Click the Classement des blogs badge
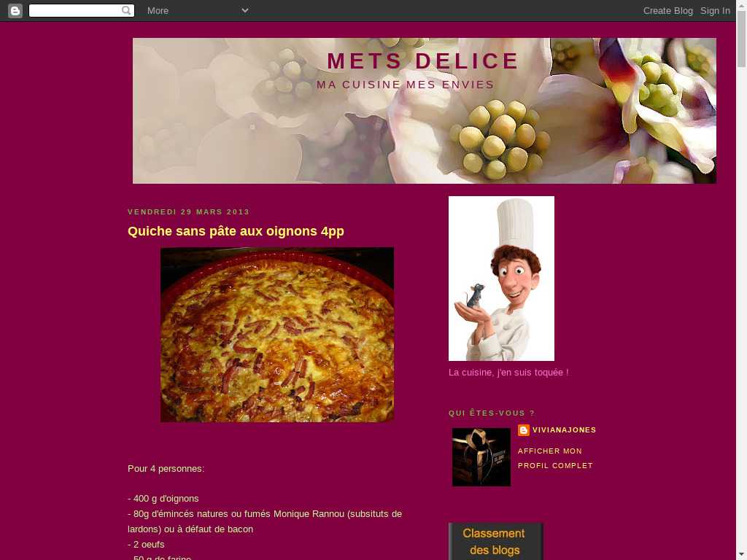The image size is (747, 560). point(495,542)
